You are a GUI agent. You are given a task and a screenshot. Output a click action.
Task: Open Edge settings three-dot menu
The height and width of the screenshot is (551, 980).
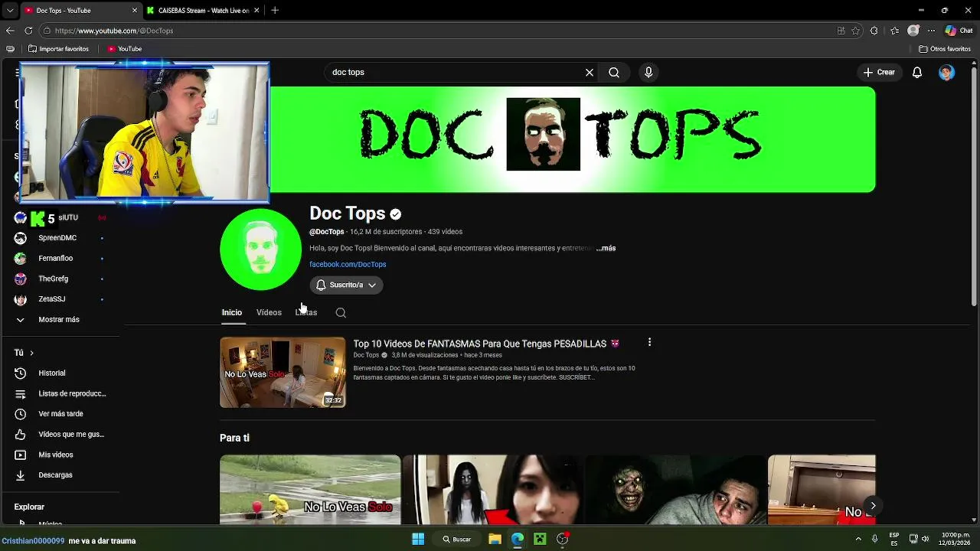(931, 31)
